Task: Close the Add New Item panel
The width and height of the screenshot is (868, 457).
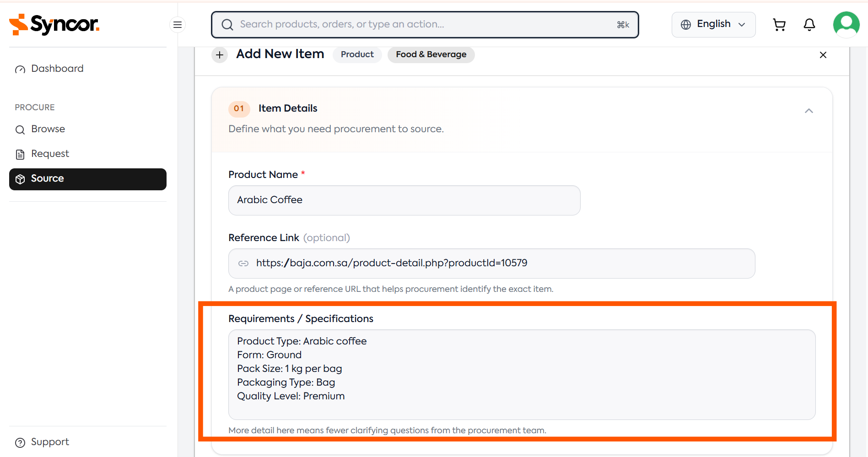Action: point(823,55)
